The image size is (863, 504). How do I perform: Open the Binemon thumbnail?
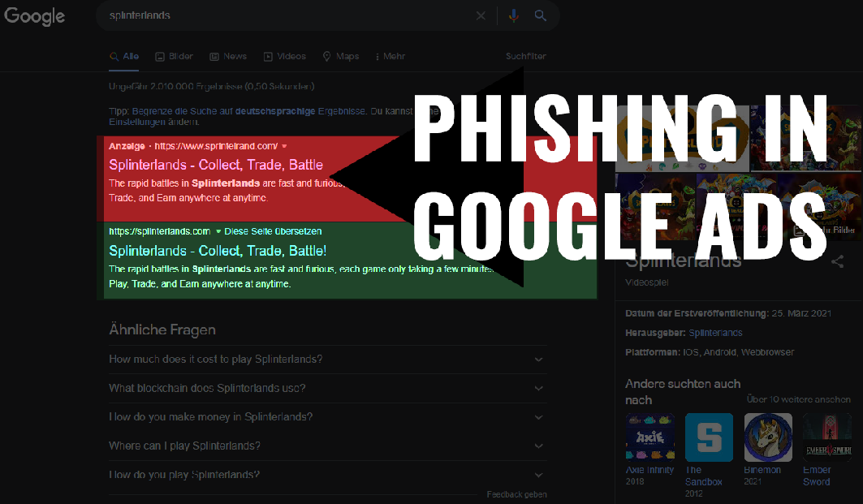tap(768, 437)
